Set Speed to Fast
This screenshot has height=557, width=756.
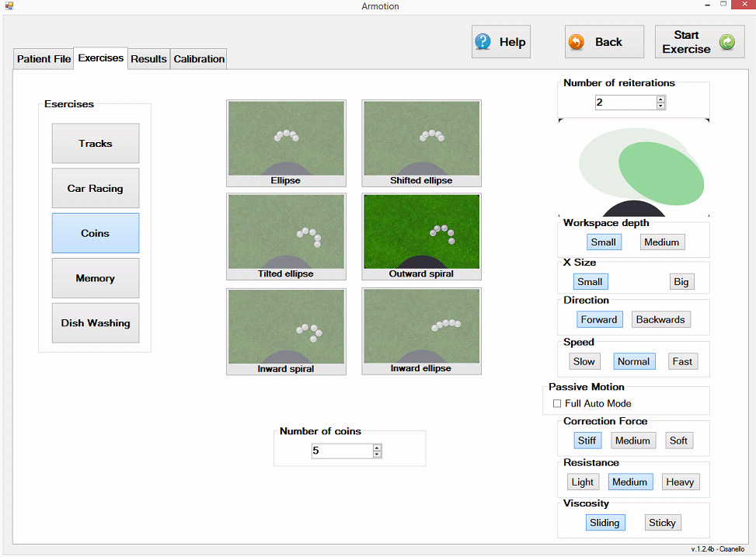(x=682, y=361)
